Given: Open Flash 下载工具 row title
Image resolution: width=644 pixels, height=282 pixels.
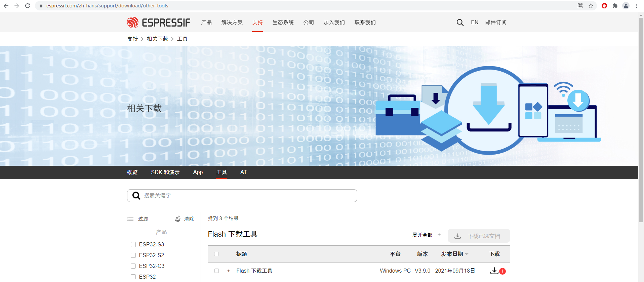Looking at the screenshot, I should coord(254,271).
